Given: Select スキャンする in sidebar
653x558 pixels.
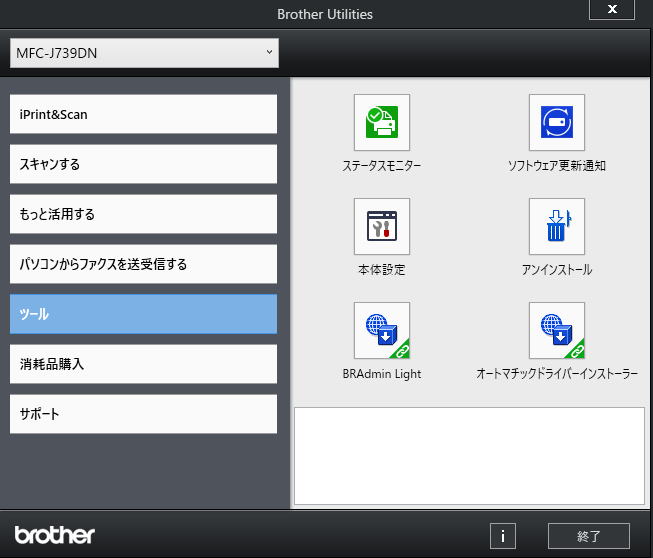Looking at the screenshot, I should [143, 164].
